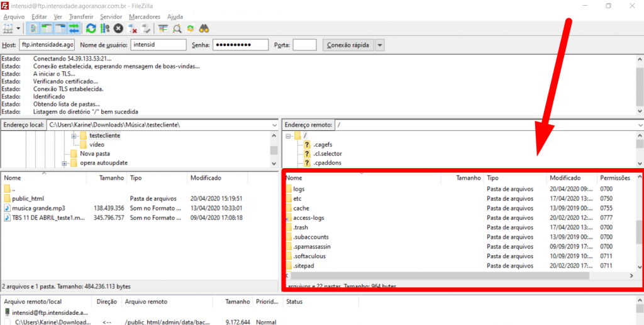Click the Conexão rápida button
The image size is (644, 325).
point(348,45)
